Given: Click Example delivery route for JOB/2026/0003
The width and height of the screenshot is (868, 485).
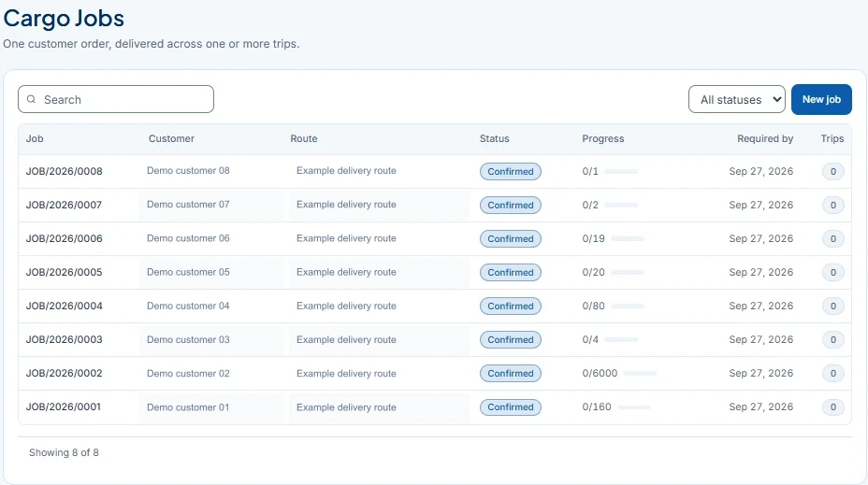Looking at the screenshot, I should click(x=346, y=339).
